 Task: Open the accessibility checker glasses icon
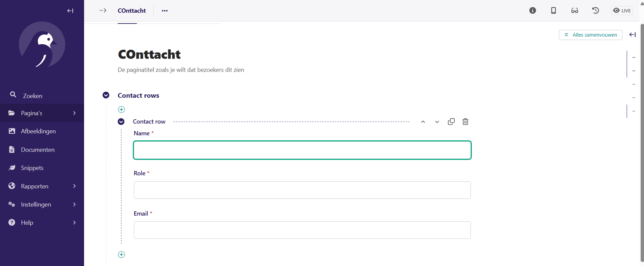pos(574,10)
